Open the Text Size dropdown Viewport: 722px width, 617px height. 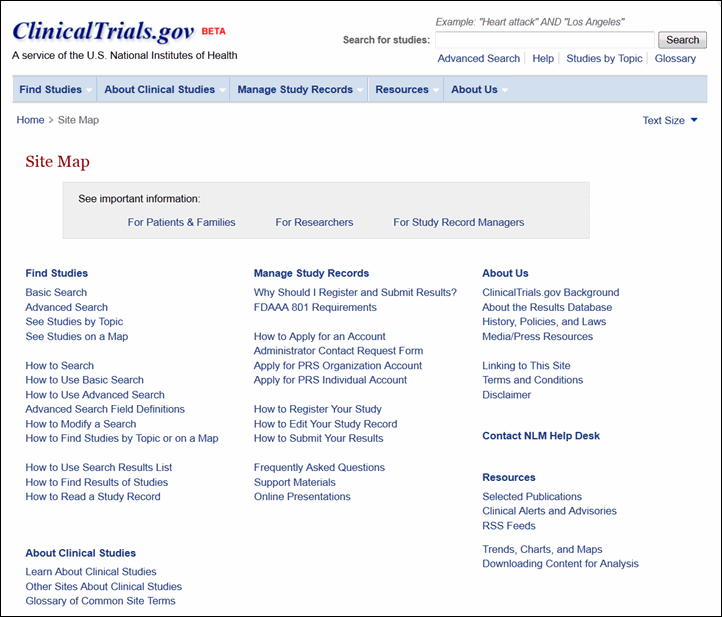(x=670, y=121)
